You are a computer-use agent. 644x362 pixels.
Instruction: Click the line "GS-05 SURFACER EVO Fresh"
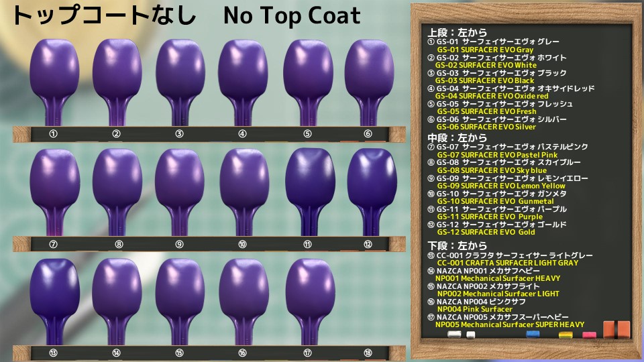click(x=487, y=111)
